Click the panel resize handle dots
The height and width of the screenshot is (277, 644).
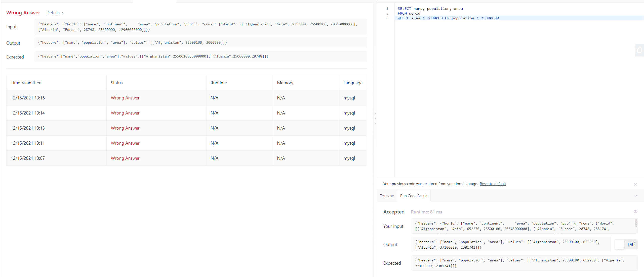point(375,117)
